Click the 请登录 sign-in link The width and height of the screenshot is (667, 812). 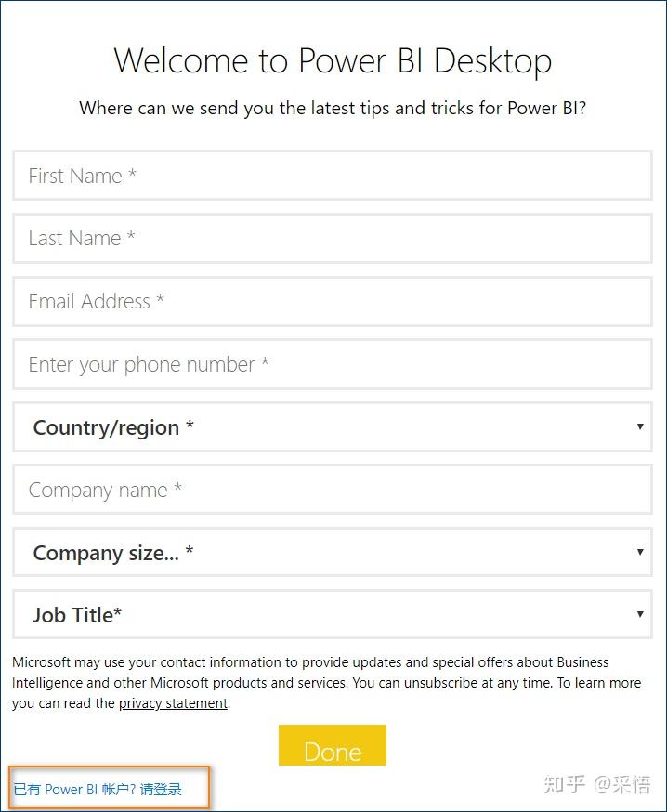pyautogui.click(x=163, y=789)
